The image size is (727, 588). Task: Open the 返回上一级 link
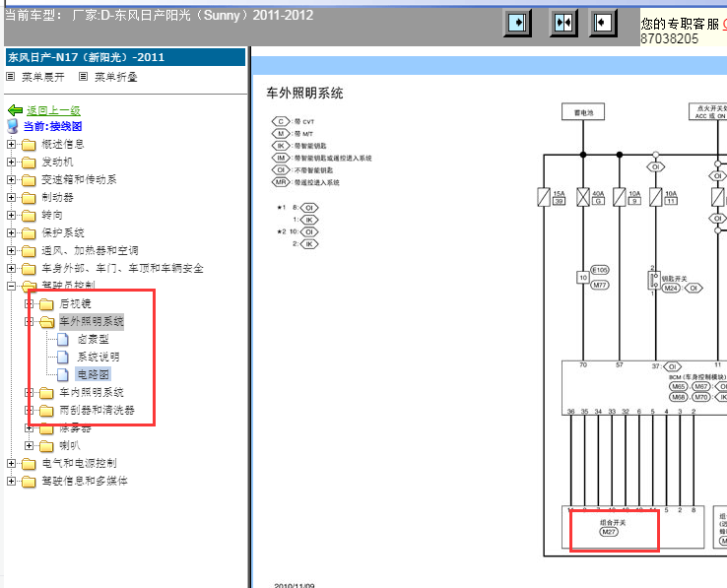(53, 110)
